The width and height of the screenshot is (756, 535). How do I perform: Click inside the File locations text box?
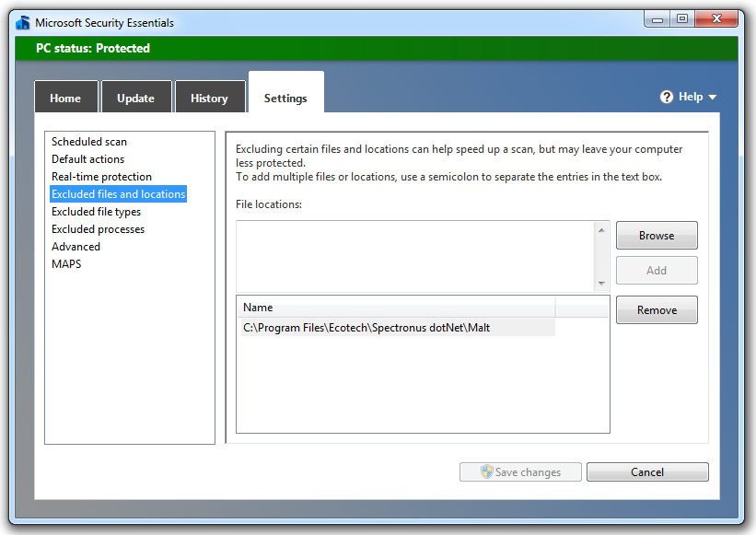(415, 256)
